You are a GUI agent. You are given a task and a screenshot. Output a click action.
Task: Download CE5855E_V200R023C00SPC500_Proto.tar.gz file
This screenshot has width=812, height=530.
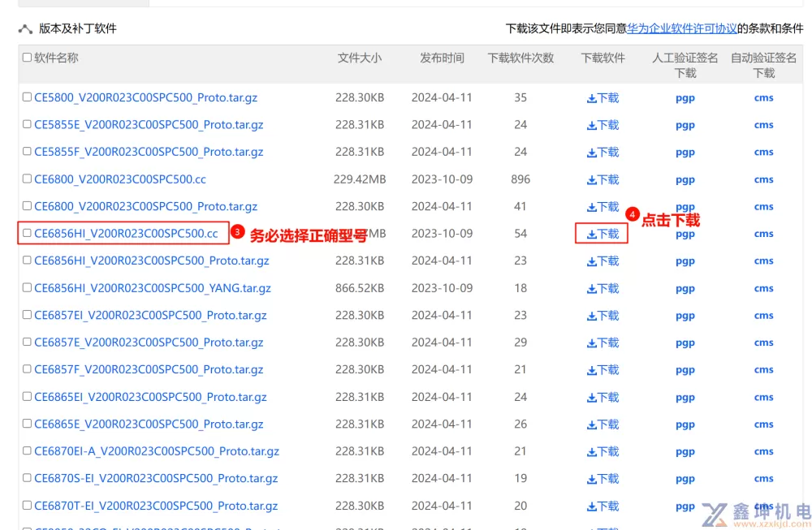603,125
